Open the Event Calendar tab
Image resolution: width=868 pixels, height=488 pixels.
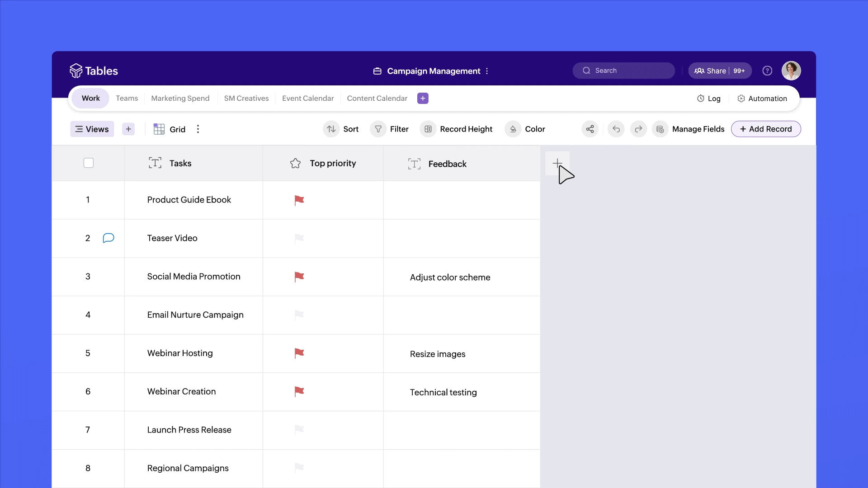point(308,99)
